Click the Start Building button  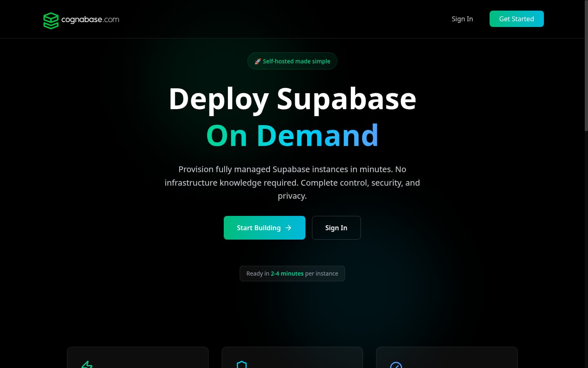265,228
